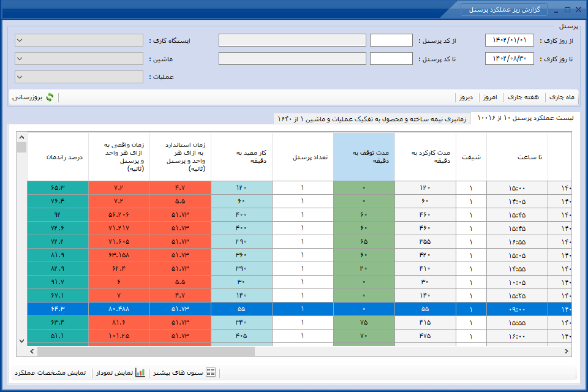The image size is (588, 392).
Task: Open the ایستگاه کاری dropdown
Action: click(79, 40)
